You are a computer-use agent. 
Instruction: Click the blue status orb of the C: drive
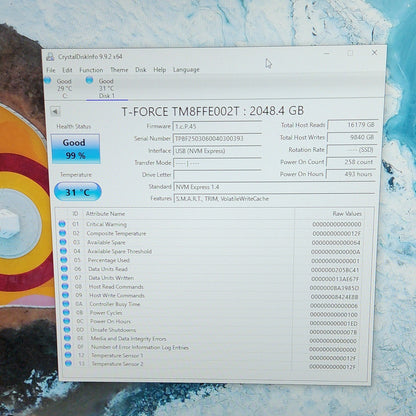(x=48, y=80)
